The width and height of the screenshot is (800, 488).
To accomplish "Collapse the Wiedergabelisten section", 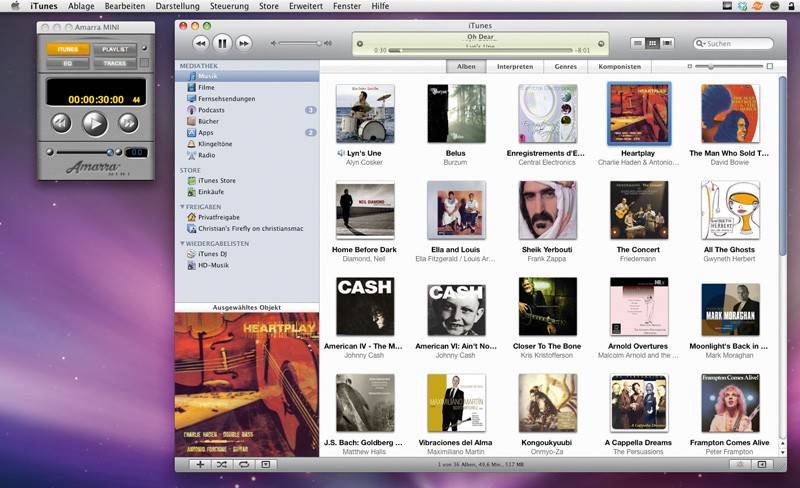I will 182,243.
